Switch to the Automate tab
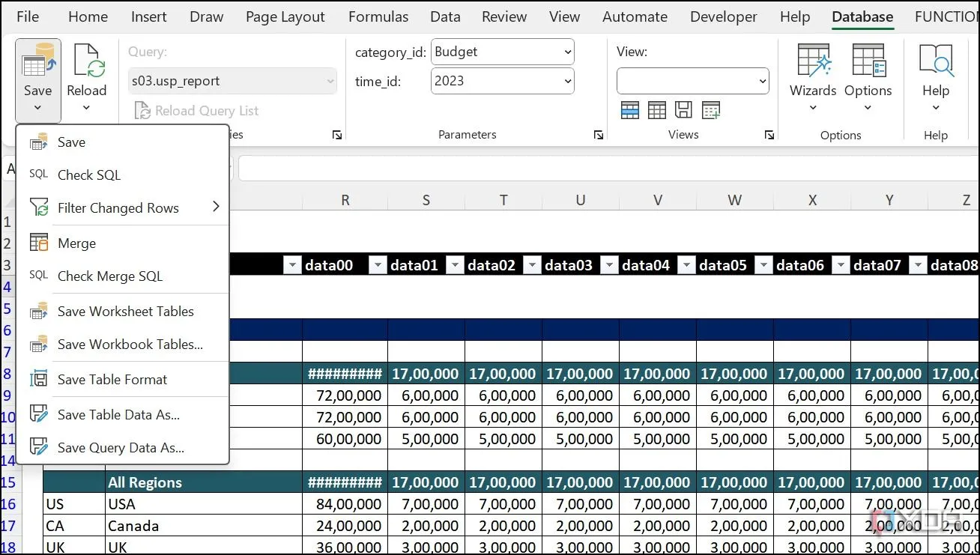This screenshot has width=980, height=555. (x=635, y=16)
